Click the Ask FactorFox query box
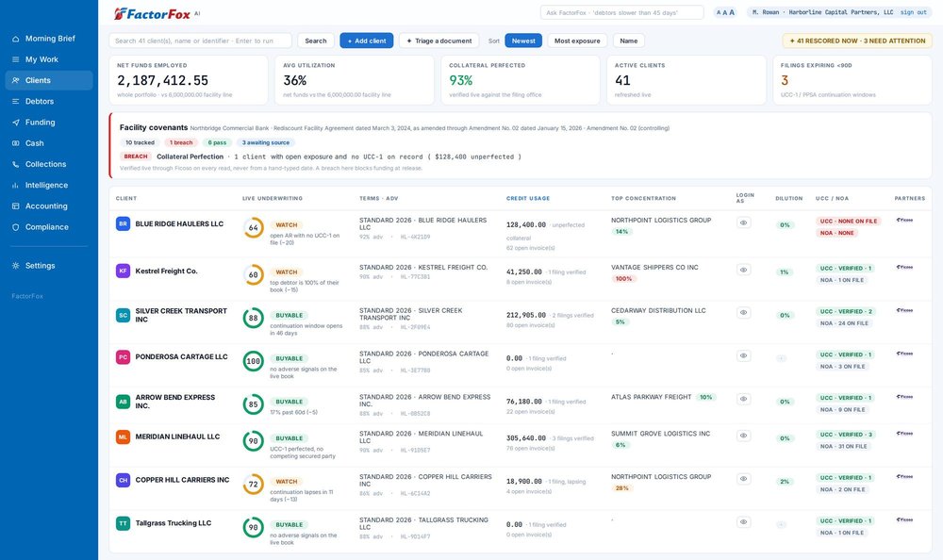The width and height of the screenshot is (943, 560). [621, 12]
